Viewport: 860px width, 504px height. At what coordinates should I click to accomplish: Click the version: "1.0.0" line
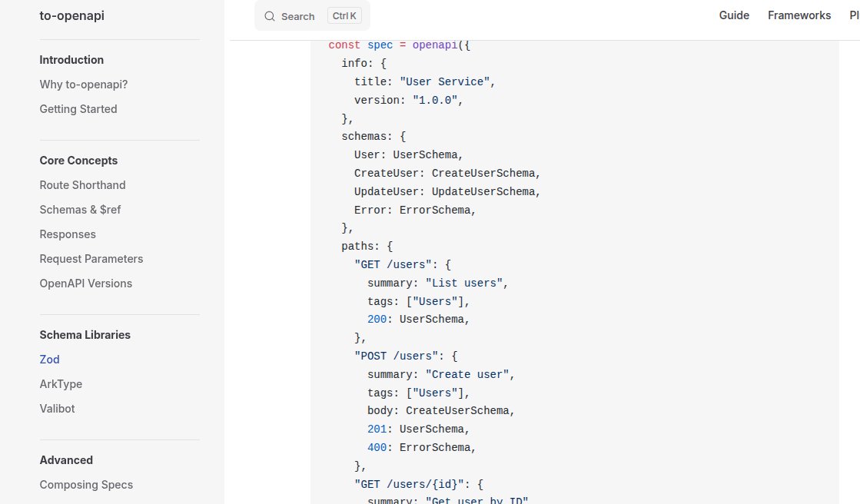coord(409,101)
